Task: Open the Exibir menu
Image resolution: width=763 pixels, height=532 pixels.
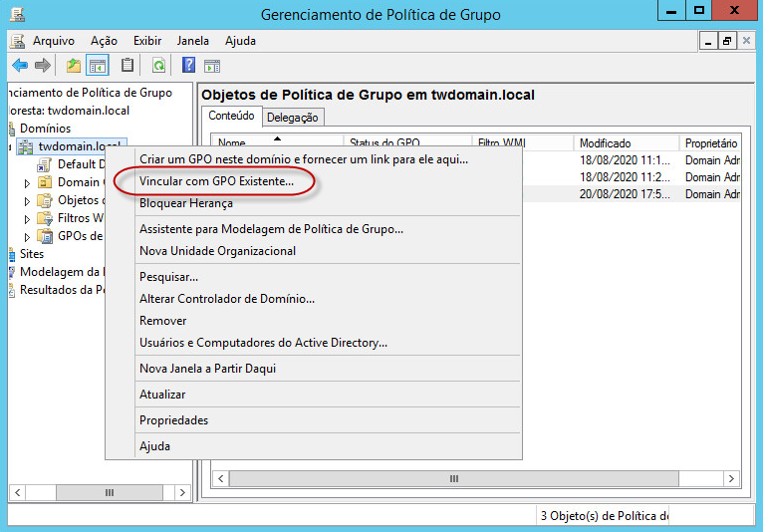Action: 147,41
